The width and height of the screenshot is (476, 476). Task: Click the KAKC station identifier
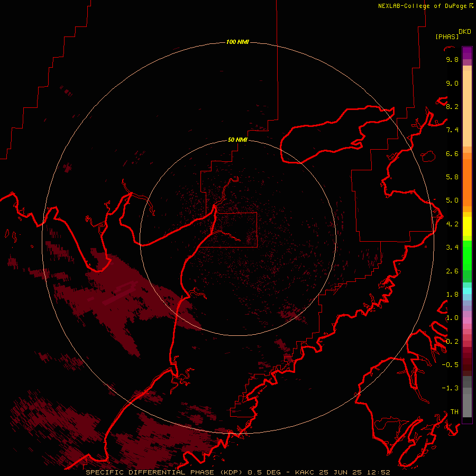tap(305, 472)
